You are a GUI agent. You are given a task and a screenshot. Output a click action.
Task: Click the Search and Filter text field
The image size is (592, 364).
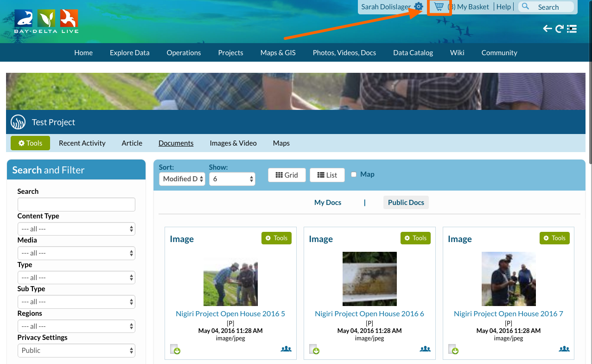(76, 204)
